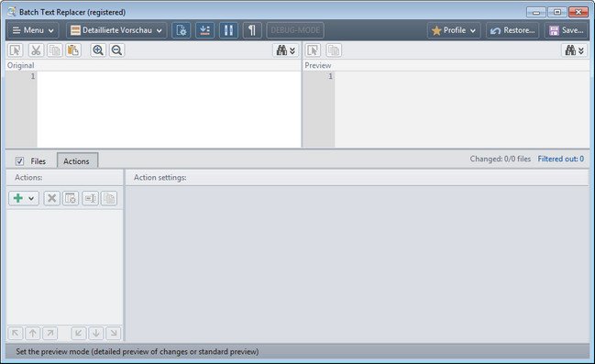Screen dimensions: 595x364
Task: Open the Preview pane search binoculars dropdown
Action: 575,50
